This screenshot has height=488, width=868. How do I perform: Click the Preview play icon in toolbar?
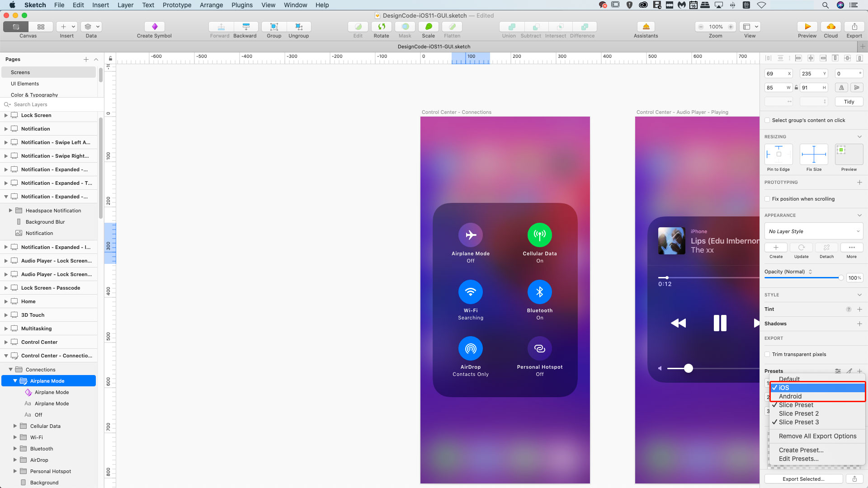[x=807, y=27]
